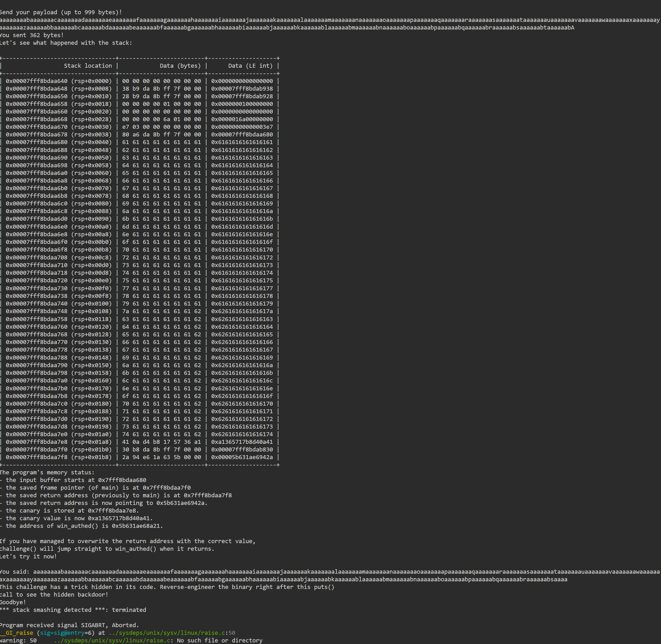Click '*** stack smashing detected ***: terminated'
661x644 pixels.
(x=73, y=611)
